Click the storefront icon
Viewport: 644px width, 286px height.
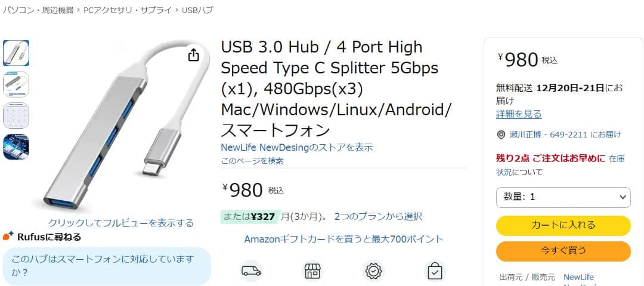(x=312, y=271)
